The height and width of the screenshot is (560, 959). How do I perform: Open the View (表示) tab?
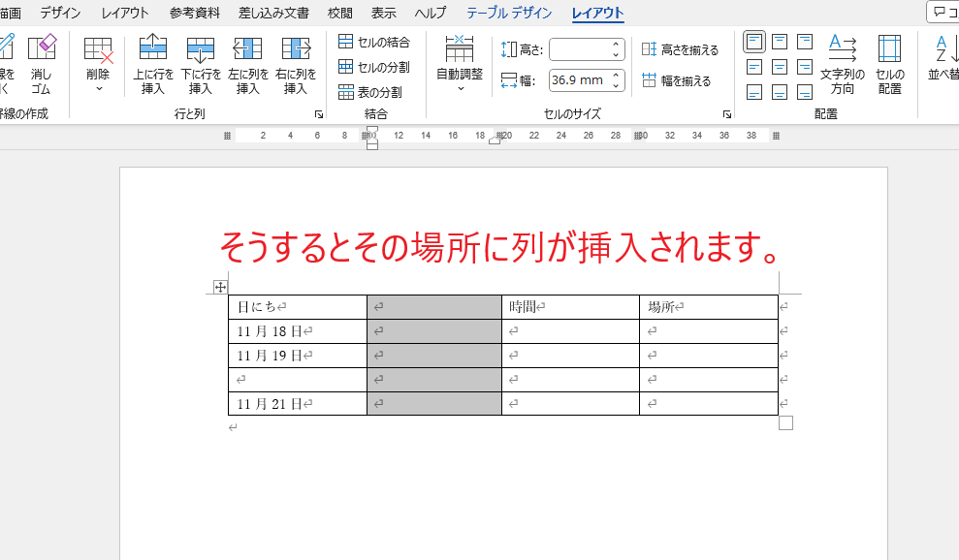[383, 13]
